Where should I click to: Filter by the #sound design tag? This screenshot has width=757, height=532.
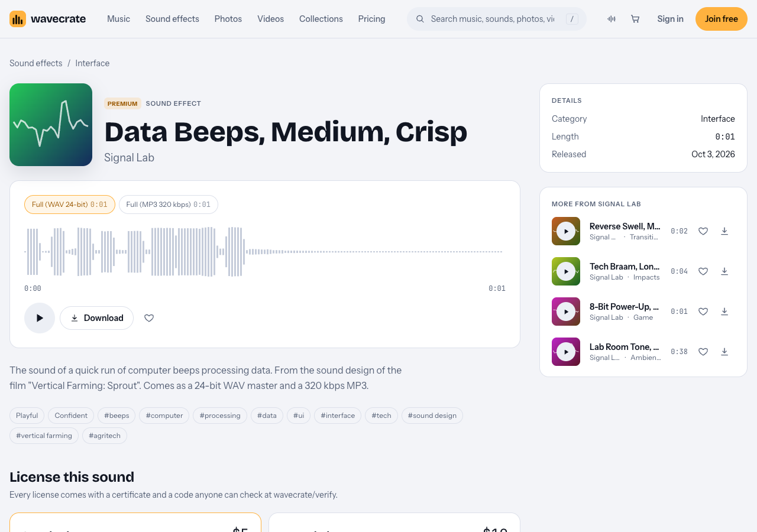pyautogui.click(x=432, y=416)
